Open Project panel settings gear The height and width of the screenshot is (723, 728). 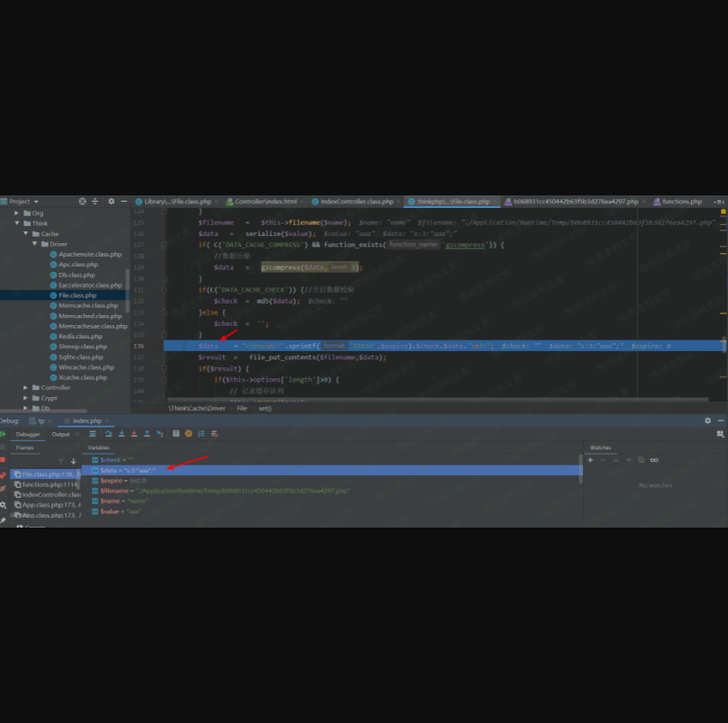(111, 202)
